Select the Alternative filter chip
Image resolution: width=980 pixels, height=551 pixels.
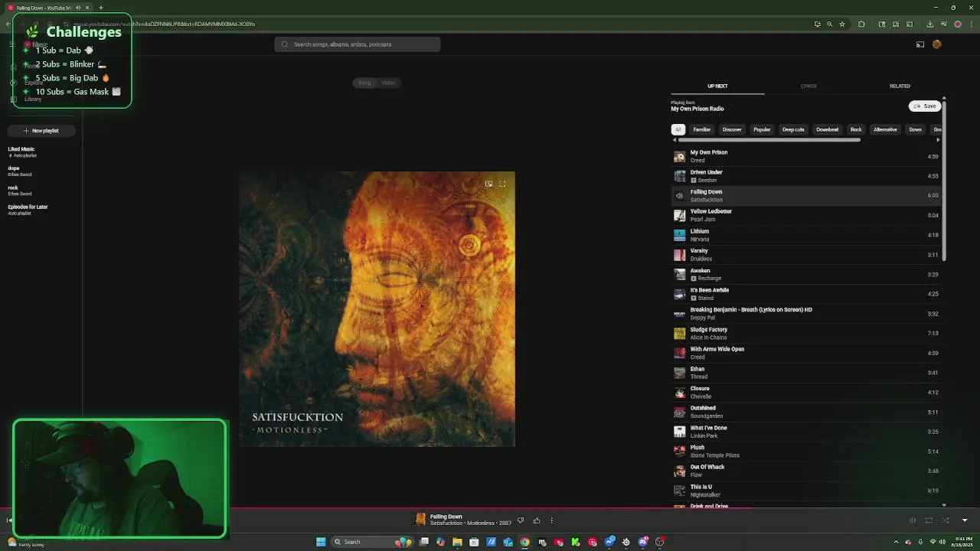[x=885, y=129]
